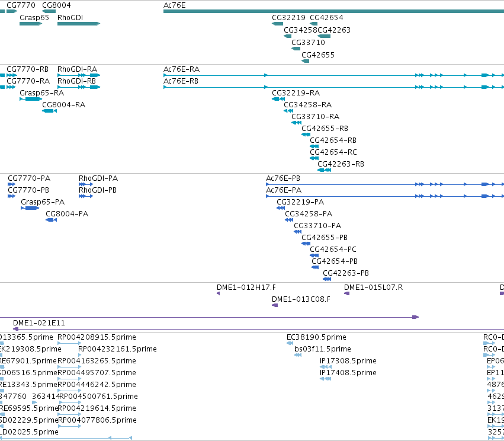Click the DME1-012H17.F clone label
The height and width of the screenshot is (441, 504).
click(x=246, y=287)
